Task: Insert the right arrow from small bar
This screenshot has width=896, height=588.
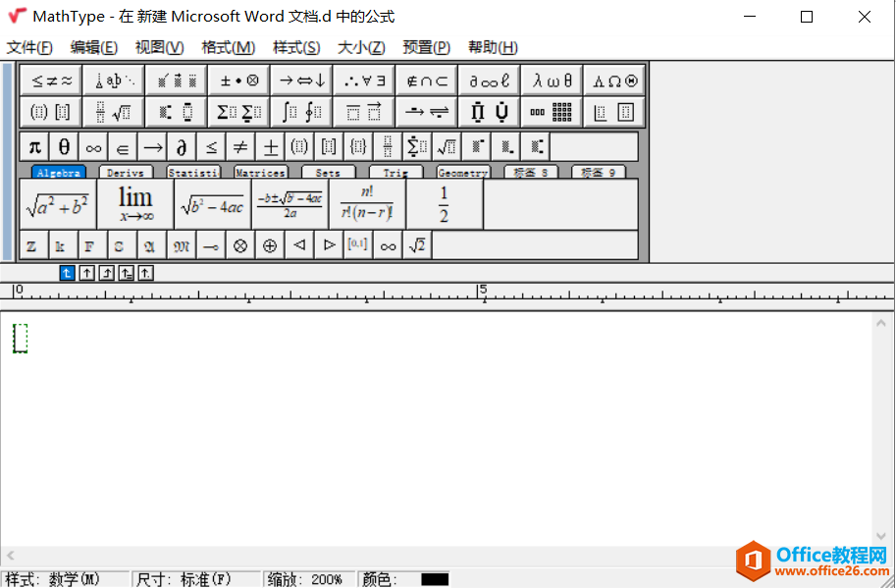Action: (152, 147)
